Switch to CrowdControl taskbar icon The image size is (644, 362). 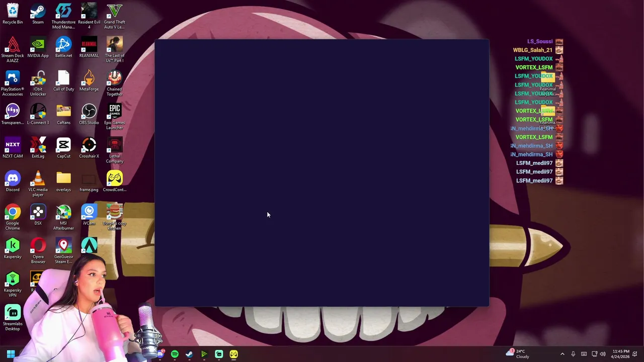[233, 354]
